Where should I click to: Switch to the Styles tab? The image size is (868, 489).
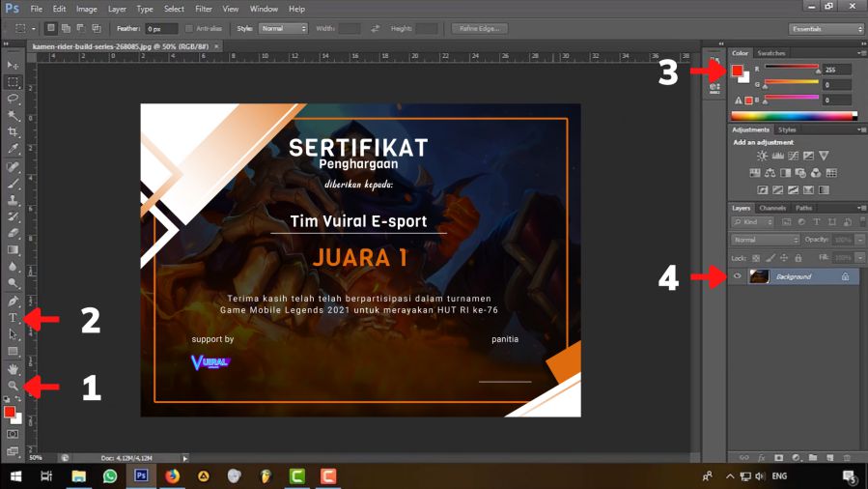[x=787, y=129]
